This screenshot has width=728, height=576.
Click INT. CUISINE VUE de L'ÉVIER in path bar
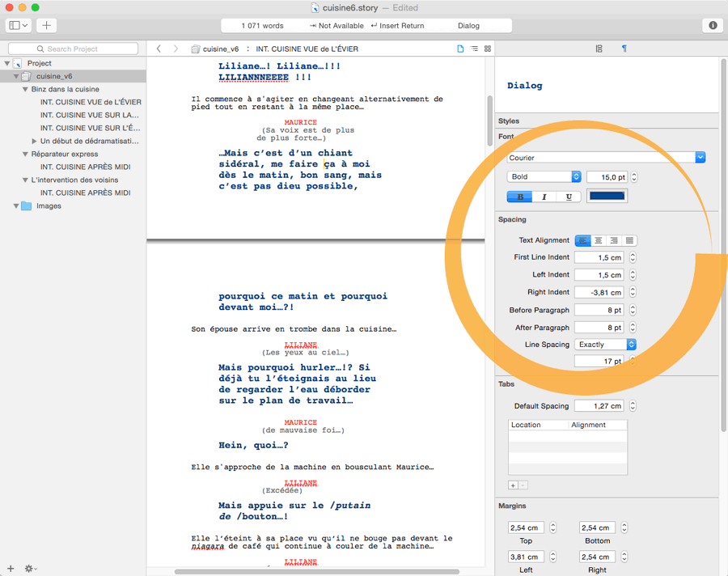click(307, 49)
